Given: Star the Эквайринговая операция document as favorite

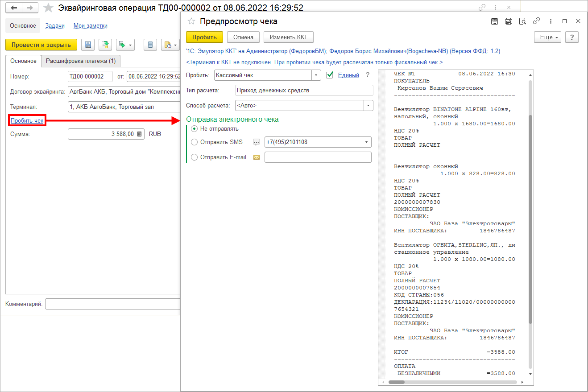Looking at the screenshot, I should pyautogui.click(x=48, y=8).
